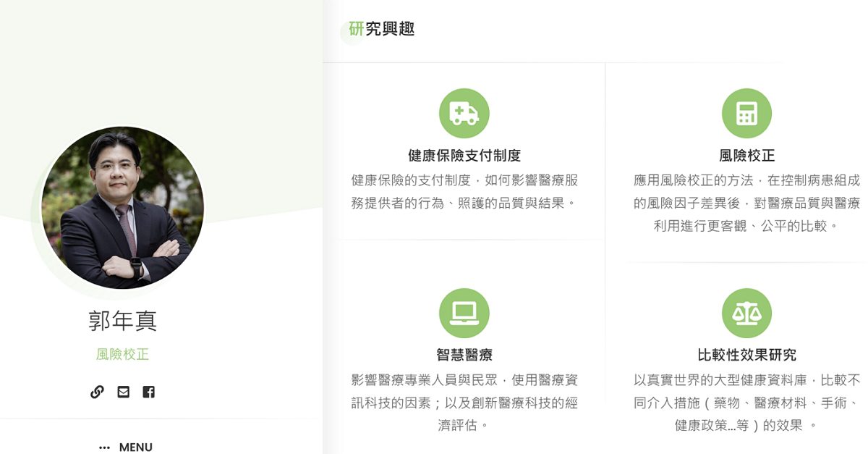Click the 風險校正 card title

[747, 154]
